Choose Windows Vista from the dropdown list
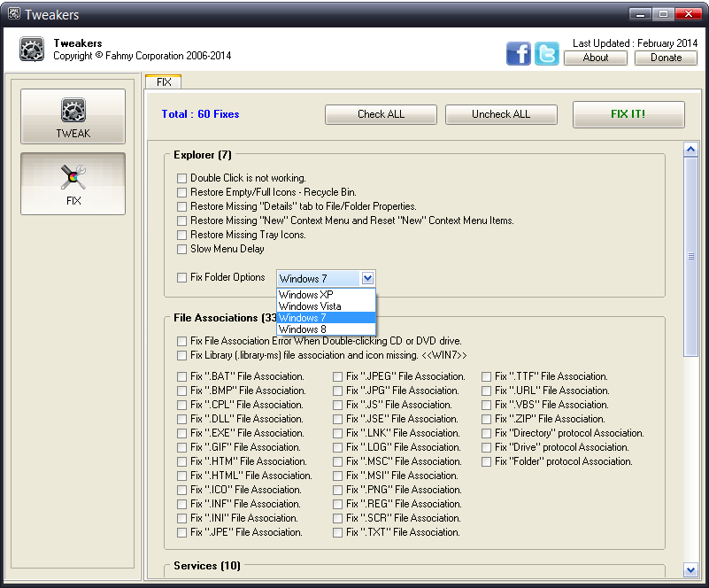Screen dimensions: 709x588 point(326,306)
